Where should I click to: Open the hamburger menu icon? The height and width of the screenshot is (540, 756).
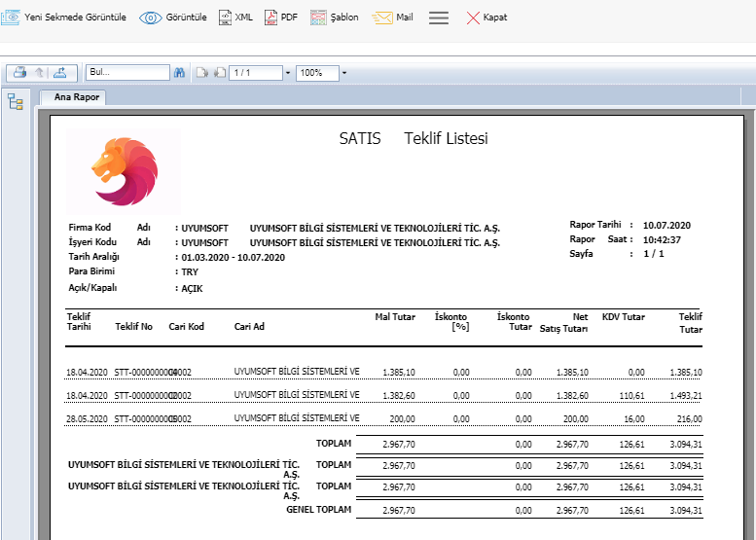[x=439, y=18]
